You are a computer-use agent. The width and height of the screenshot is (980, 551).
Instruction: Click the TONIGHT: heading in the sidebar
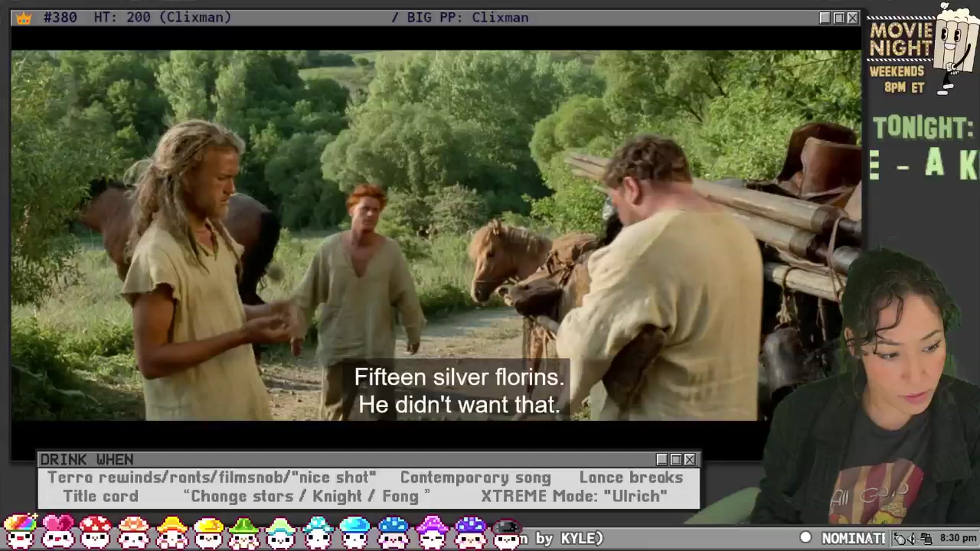tap(923, 128)
